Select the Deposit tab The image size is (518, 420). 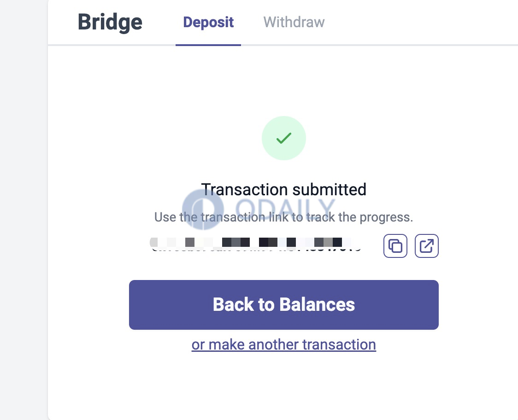[x=208, y=22]
